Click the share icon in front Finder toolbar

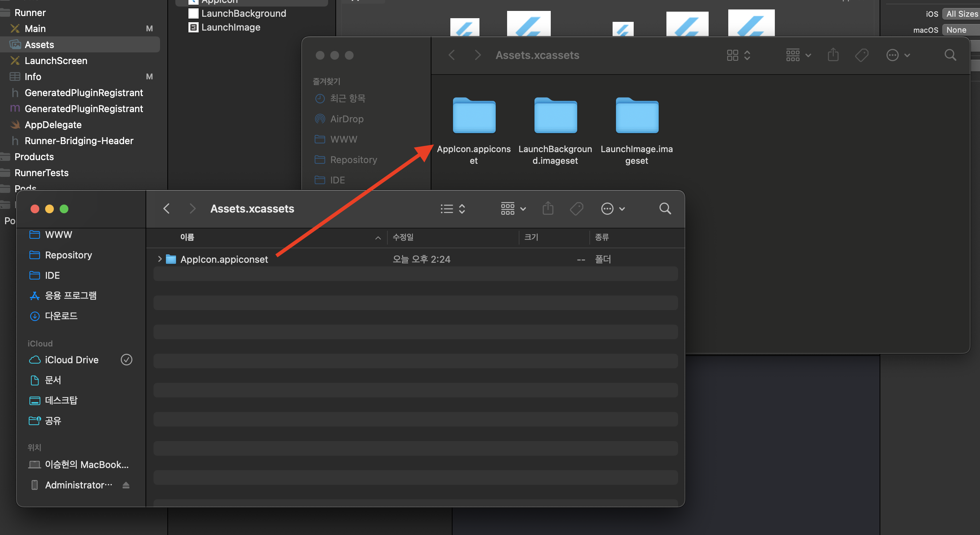547,209
